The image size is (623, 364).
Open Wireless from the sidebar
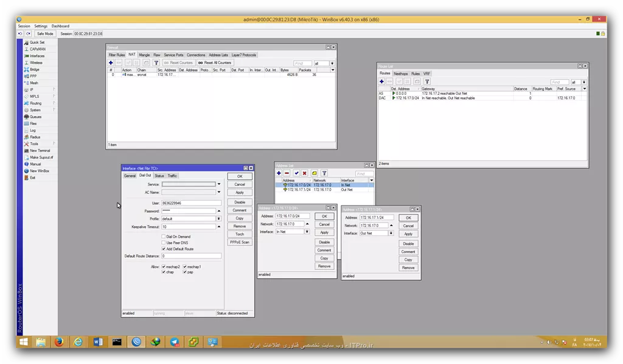tap(36, 63)
